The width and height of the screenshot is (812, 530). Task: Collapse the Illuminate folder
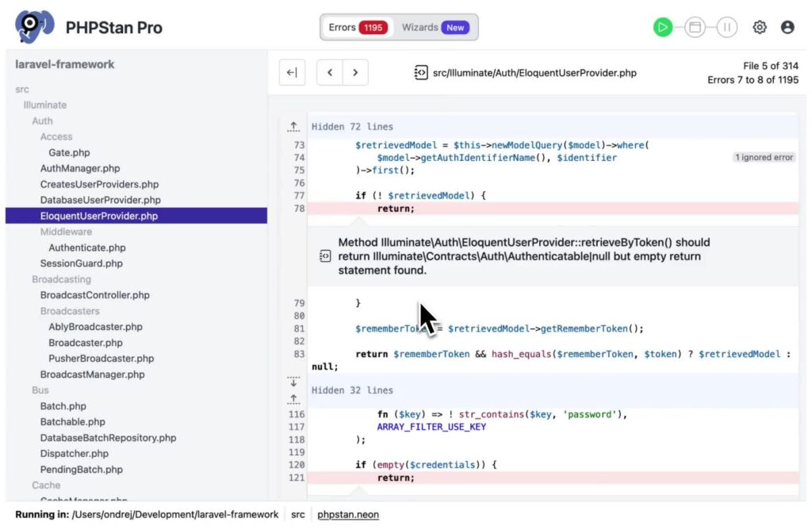[x=45, y=105]
